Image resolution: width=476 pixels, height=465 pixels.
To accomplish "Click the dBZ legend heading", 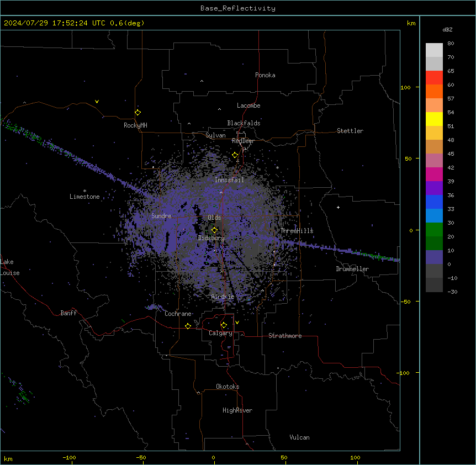I will (x=447, y=29).
